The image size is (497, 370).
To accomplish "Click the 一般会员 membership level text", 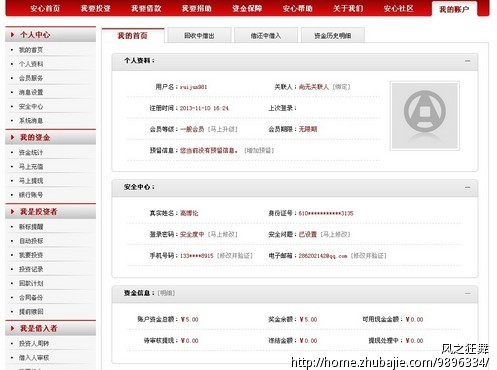I will pyautogui.click(x=192, y=129).
